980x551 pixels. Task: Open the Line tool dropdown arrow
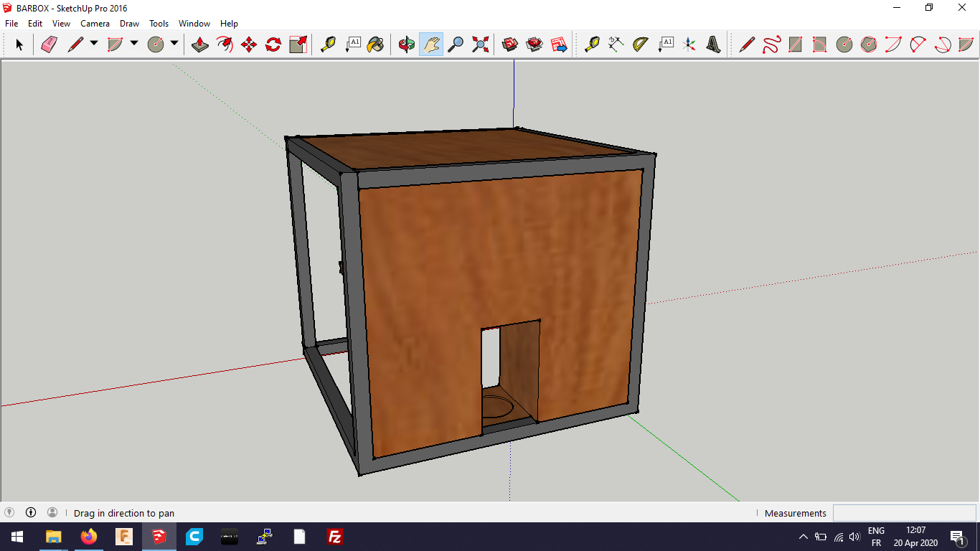point(94,44)
